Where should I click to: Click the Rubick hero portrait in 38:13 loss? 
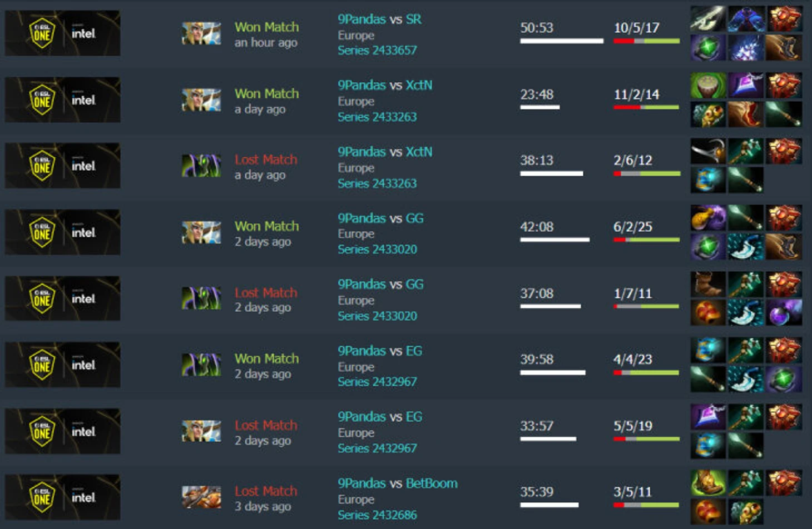tap(201, 166)
